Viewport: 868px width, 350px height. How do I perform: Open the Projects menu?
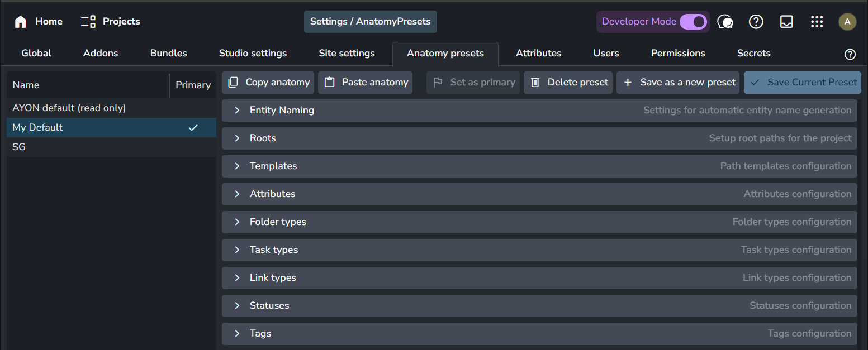point(111,22)
